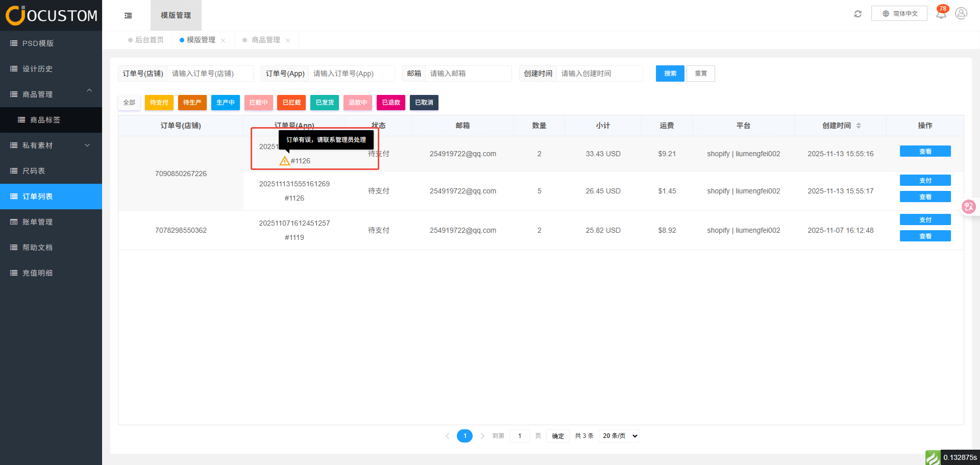Filter orders by 待支付 status
Viewport: 980px width, 465px height.
(159, 103)
